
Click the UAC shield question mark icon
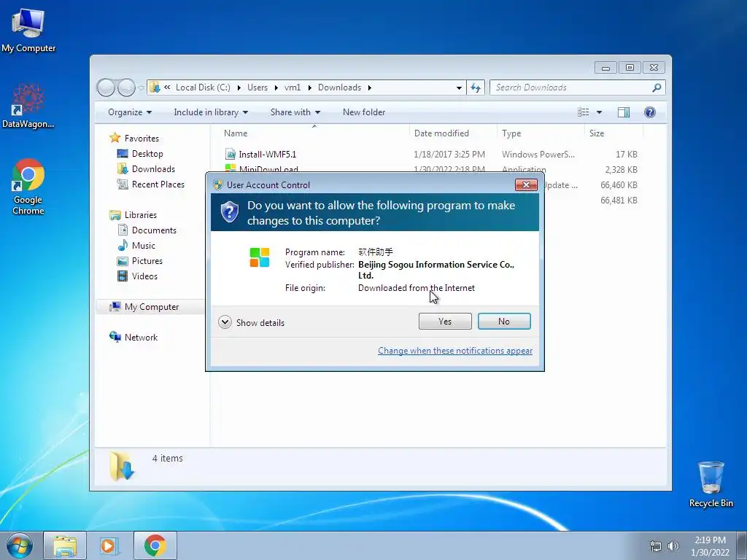(230, 212)
